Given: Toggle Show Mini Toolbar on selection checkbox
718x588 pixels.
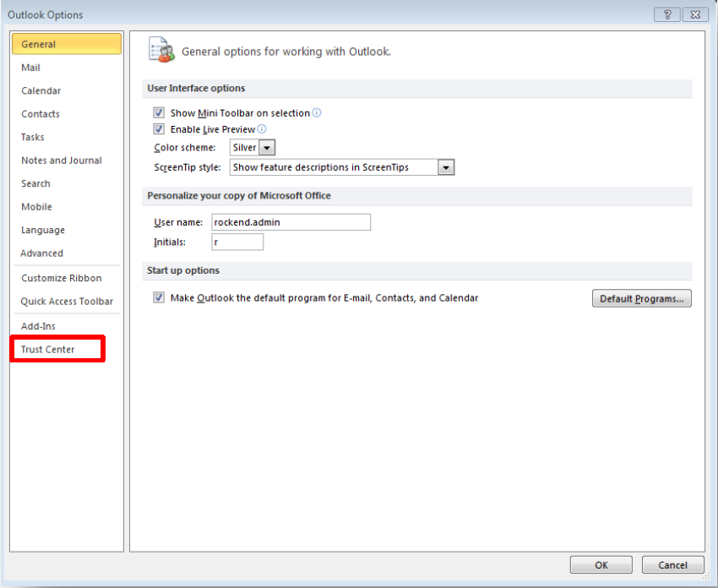Looking at the screenshot, I should click(x=159, y=112).
